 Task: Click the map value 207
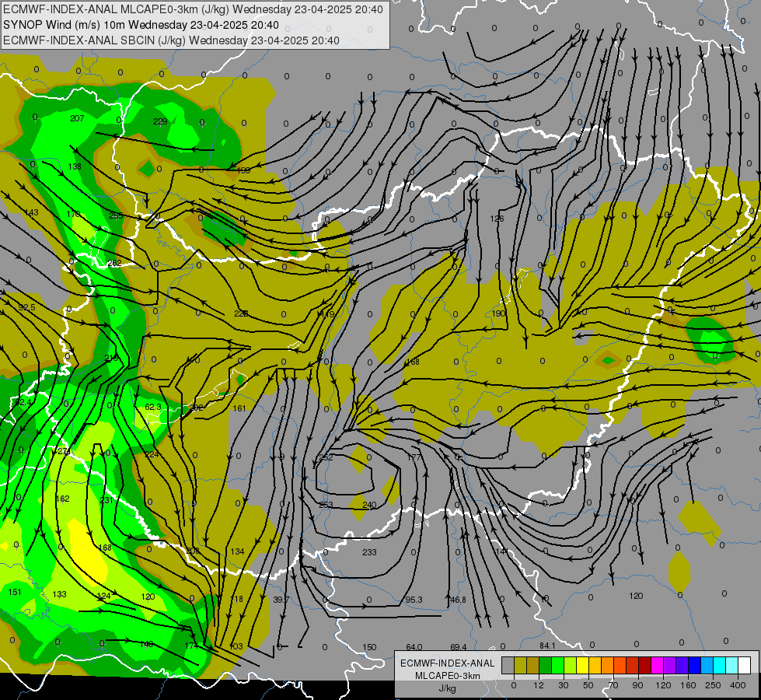tap(77, 118)
